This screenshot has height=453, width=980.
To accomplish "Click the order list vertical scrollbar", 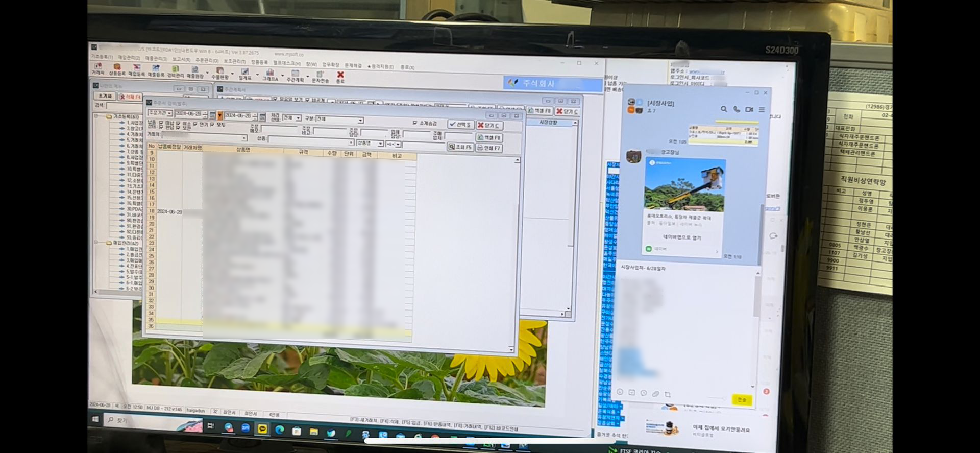I will pos(515,254).
